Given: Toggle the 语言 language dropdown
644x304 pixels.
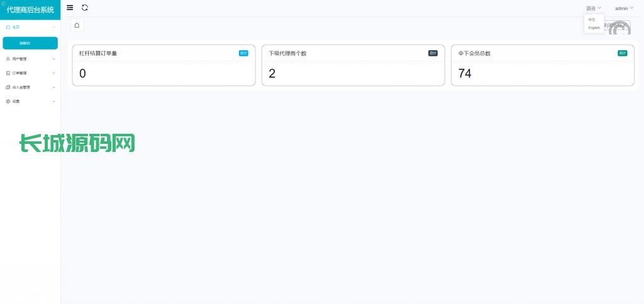Looking at the screenshot, I should point(594,8).
